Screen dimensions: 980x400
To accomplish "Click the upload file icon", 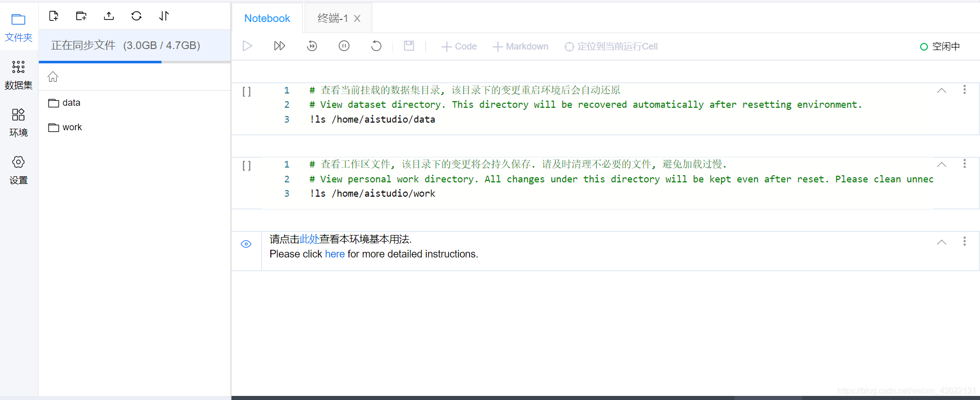I will point(109,16).
